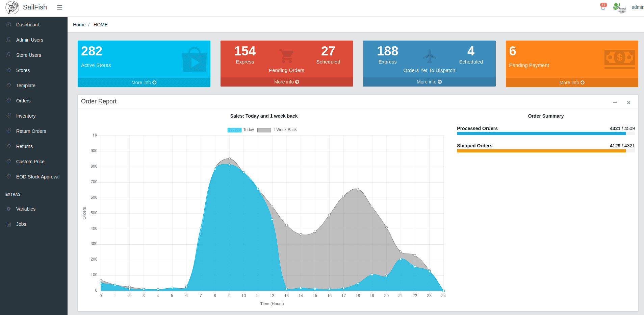The width and height of the screenshot is (644, 315).
Task: Open More info for Active Stores
Action: pos(144,82)
